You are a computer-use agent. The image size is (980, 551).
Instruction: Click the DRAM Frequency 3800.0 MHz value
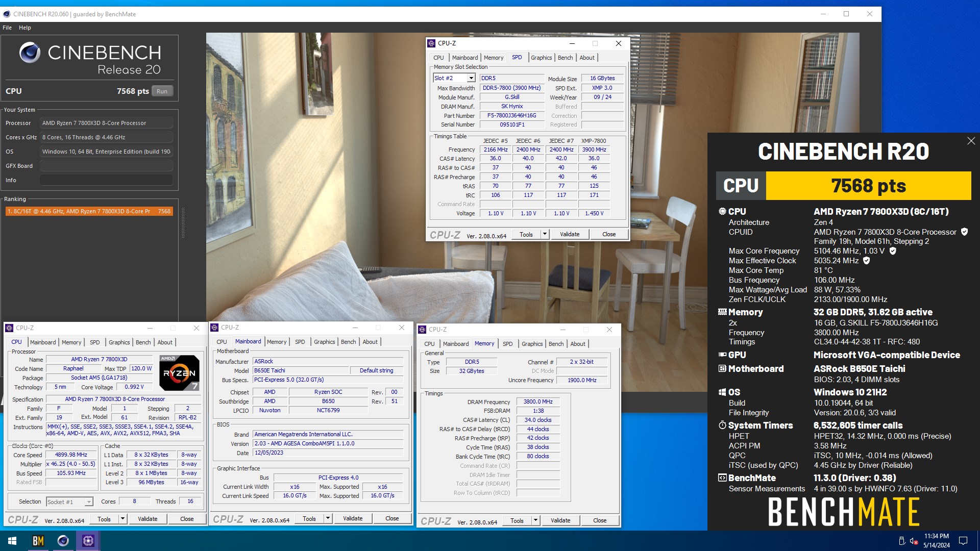tap(538, 402)
